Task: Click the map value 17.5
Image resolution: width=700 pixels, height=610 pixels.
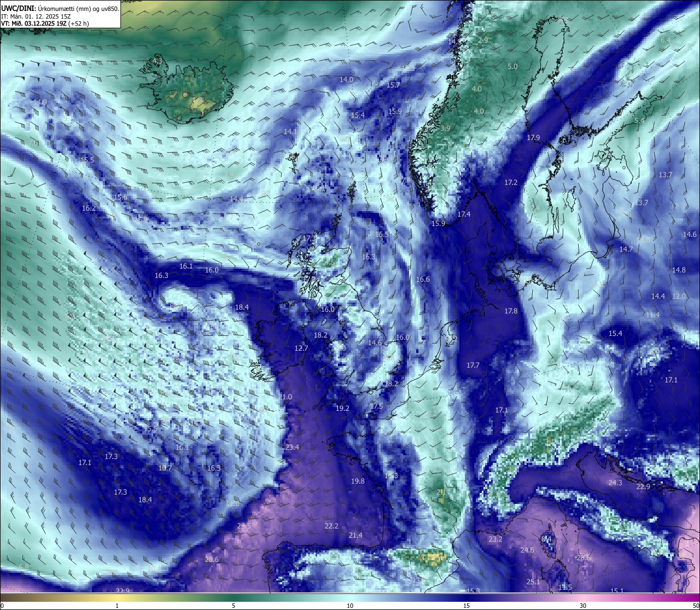Action: [376, 406]
